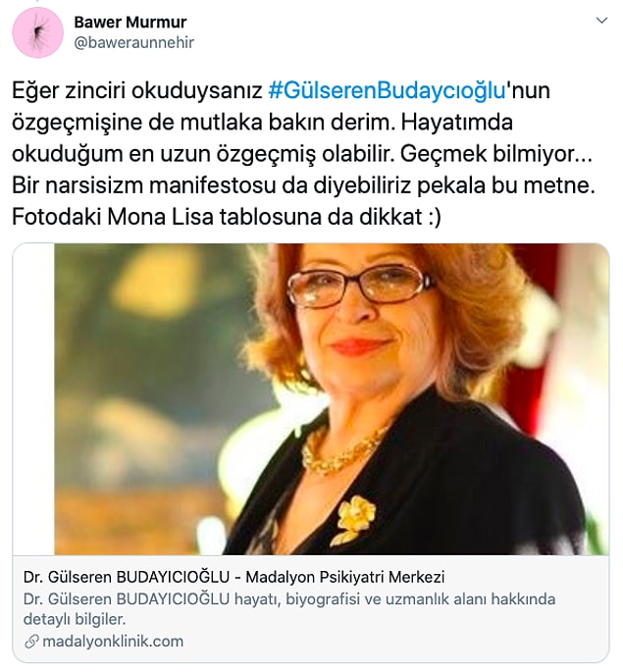Screen dimensions: 623x672
Task: Open Bawer Murmur's profile avatar
Action: pos(37,32)
